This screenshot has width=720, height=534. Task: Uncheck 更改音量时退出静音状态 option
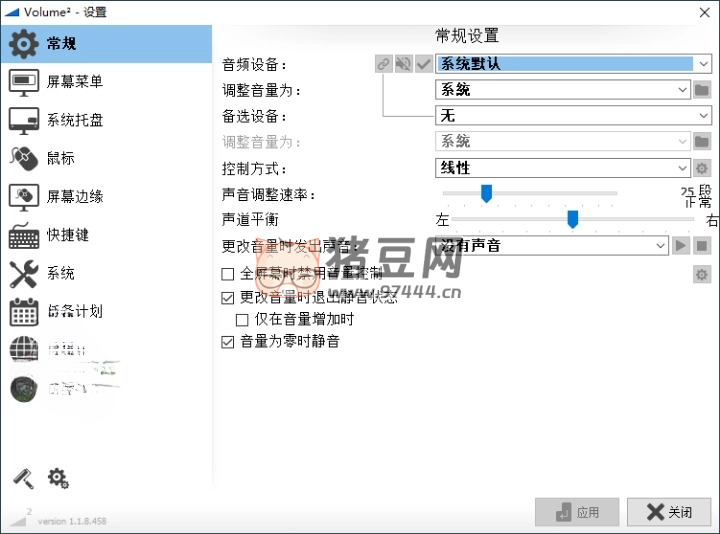(228, 297)
